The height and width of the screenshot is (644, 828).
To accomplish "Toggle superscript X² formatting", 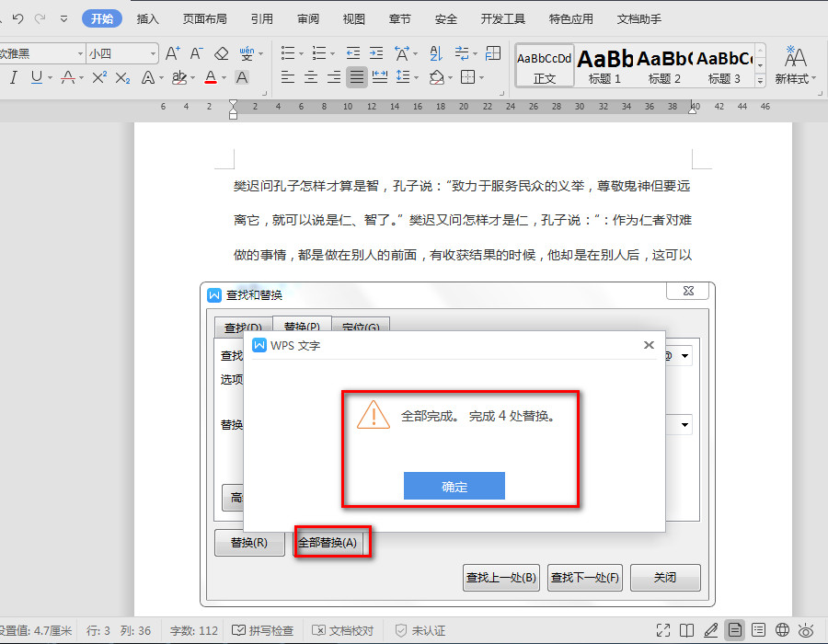I will tap(99, 78).
